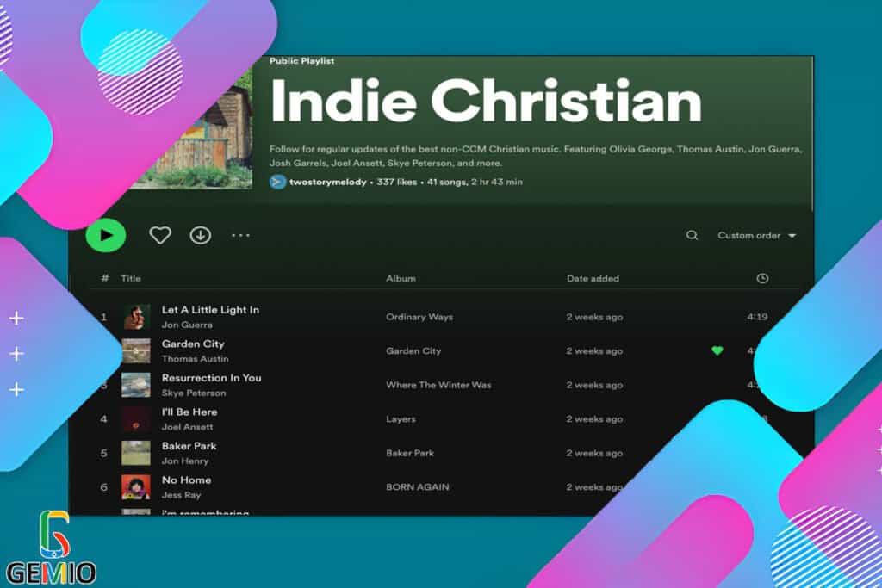This screenshot has height=588, width=882.
Task: Select the Baker Park song title
Action: [189, 446]
